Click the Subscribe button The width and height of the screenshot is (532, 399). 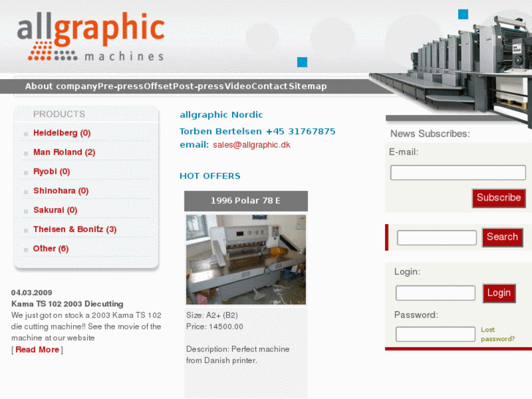pos(499,198)
